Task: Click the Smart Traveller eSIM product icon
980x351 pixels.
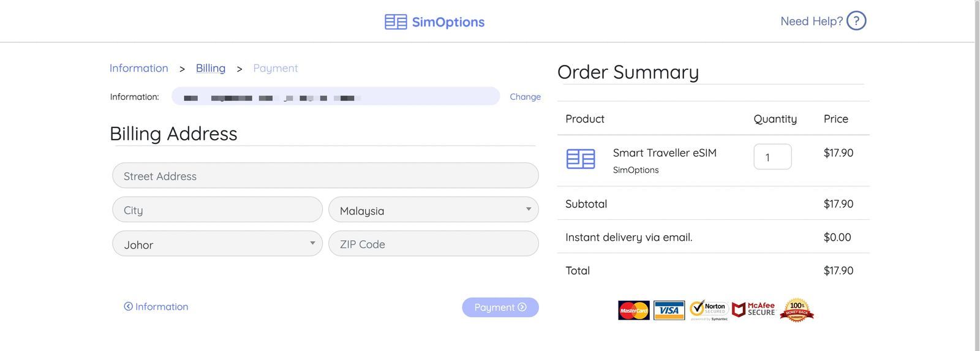Action: tap(581, 159)
